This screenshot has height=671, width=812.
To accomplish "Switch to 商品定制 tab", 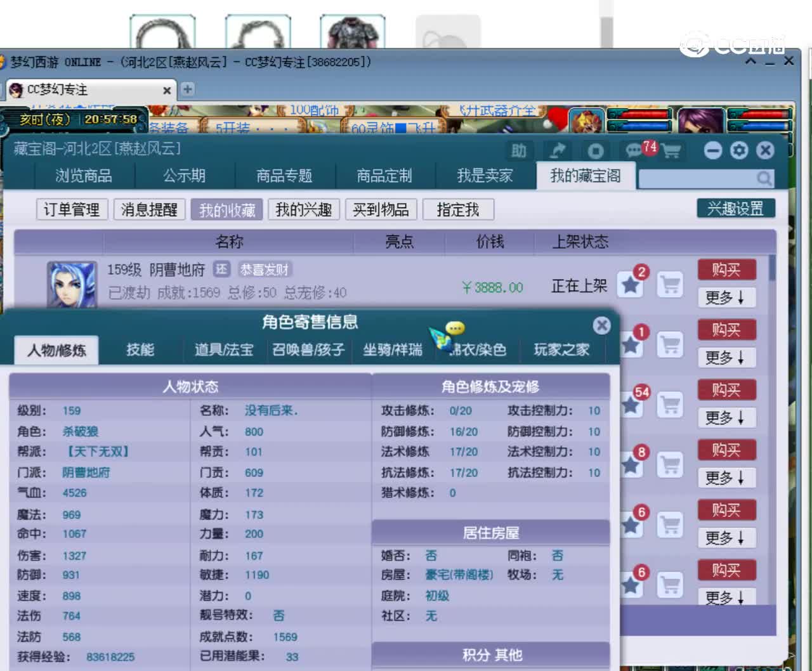I will tap(384, 176).
